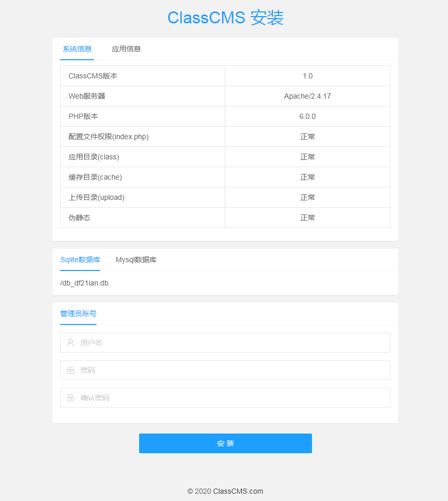This screenshot has height=501, width=448.
Task: Click the Apache/2.4.17 value cell
Action: [x=307, y=96]
